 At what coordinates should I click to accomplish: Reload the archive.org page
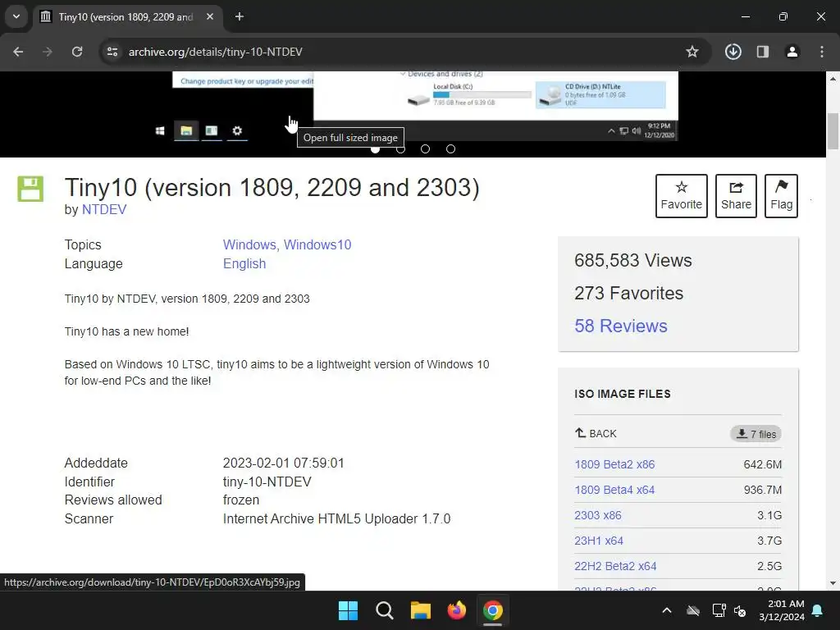tap(77, 52)
